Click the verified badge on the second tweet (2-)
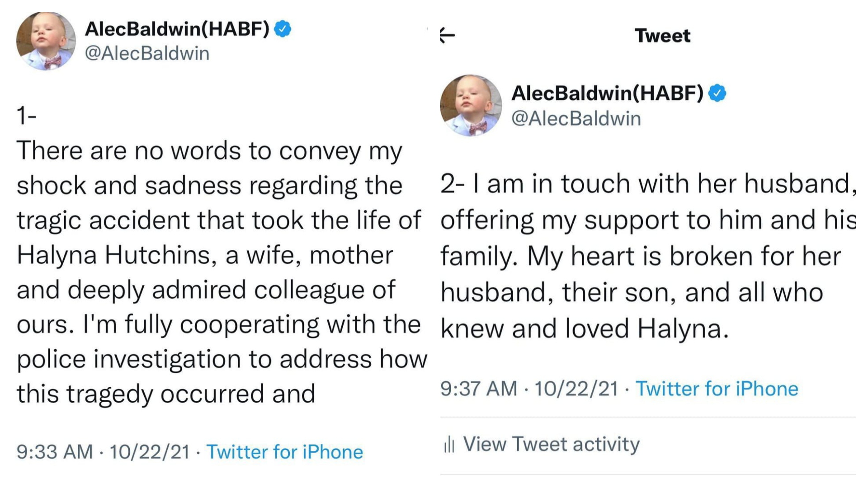The image size is (868, 488). pyautogui.click(x=717, y=93)
